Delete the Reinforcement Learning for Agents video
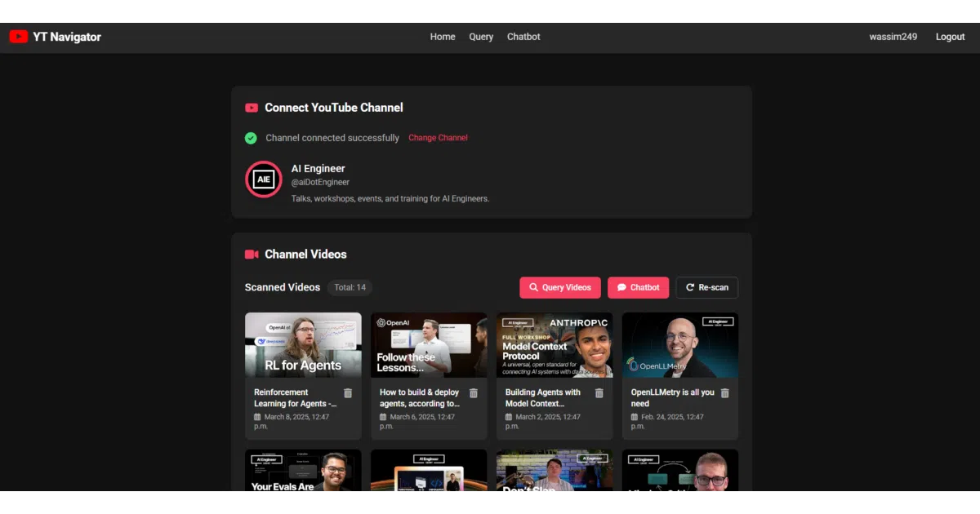980x514 pixels. [348, 392]
